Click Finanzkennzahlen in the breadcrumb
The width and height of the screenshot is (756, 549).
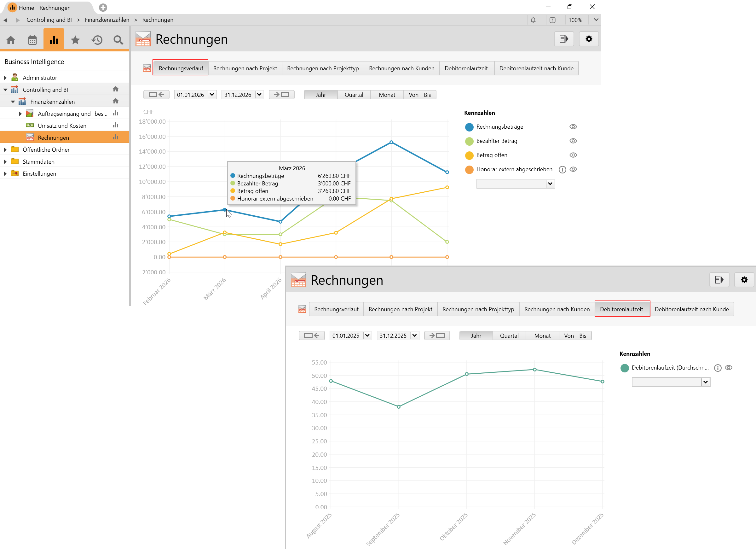tap(107, 20)
